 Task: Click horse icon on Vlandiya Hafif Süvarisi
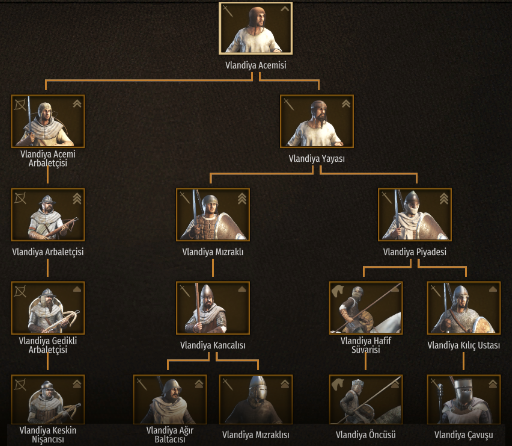click(x=338, y=290)
